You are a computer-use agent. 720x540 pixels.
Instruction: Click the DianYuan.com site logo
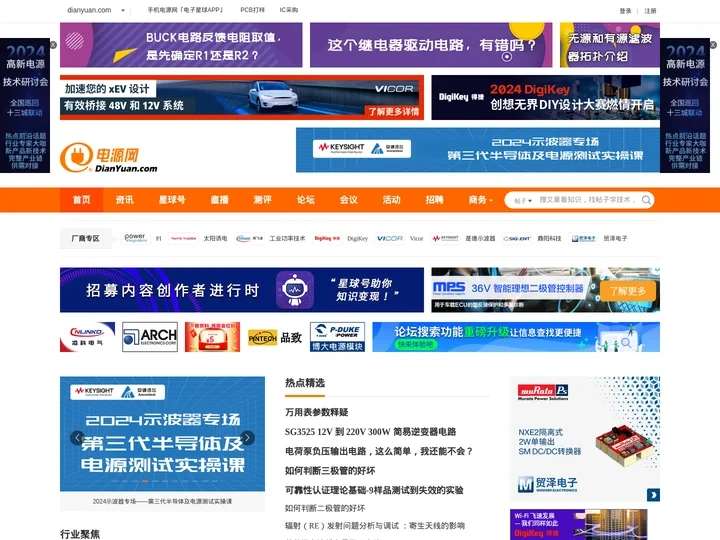tap(108, 158)
